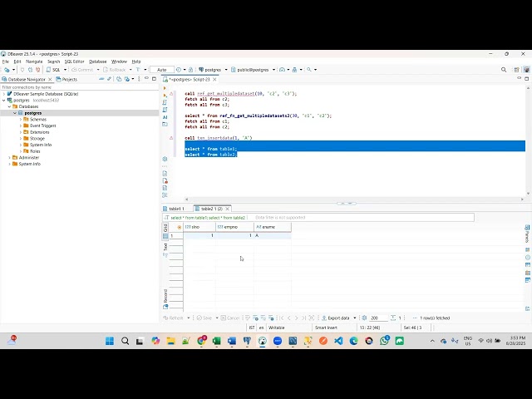Click the global search icon at top right

(x=504, y=70)
